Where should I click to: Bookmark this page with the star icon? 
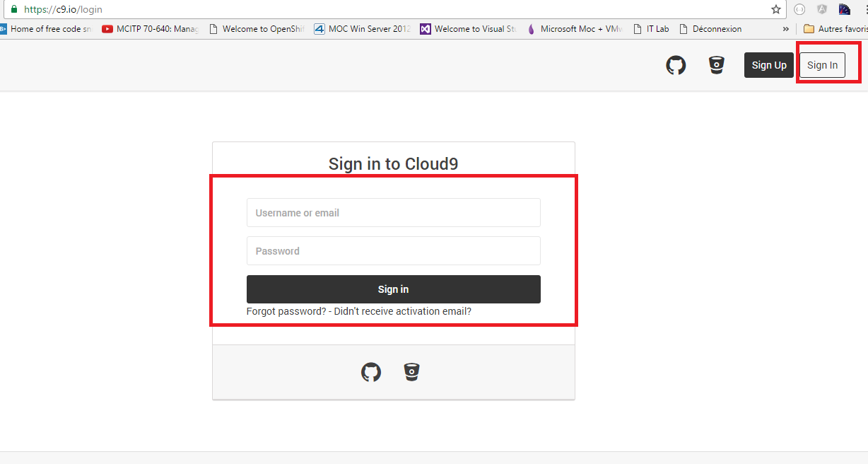776,9
